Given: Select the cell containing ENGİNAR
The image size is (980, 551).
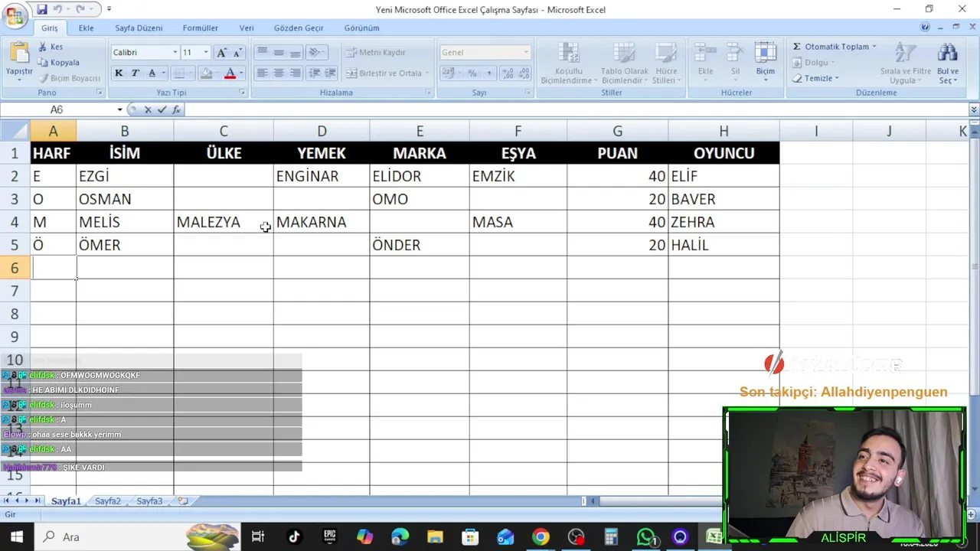Looking at the screenshot, I should pyautogui.click(x=322, y=176).
